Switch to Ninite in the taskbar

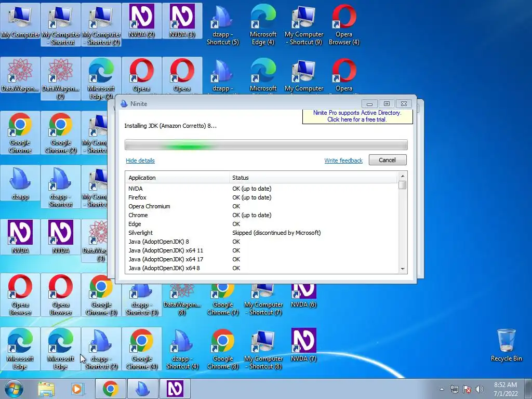pos(142,389)
